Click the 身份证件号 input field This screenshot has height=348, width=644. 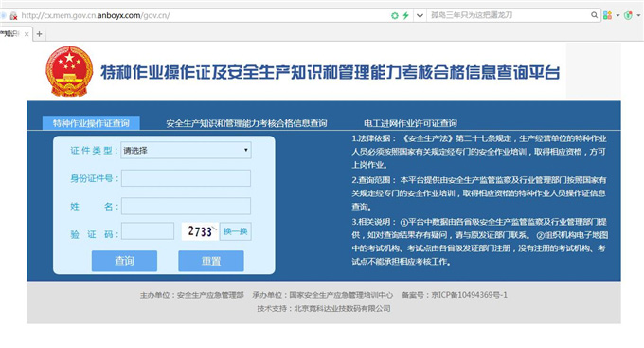point(186,178)
